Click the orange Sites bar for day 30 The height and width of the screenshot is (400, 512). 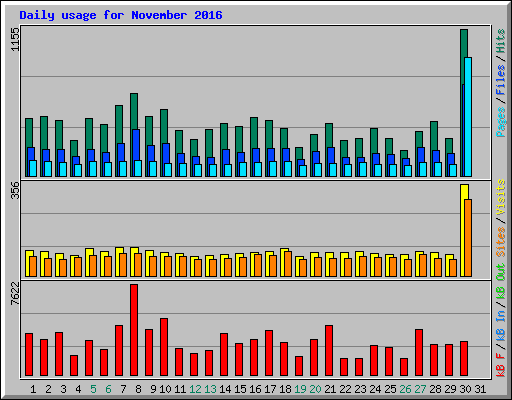pyautogui.click(x=468, y=238)
